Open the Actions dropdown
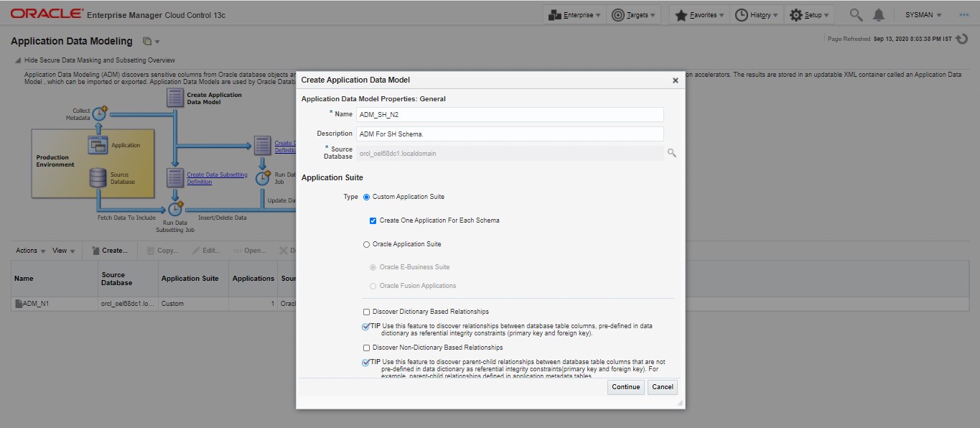The image size is (980, 428). click(x=26, y=250)
